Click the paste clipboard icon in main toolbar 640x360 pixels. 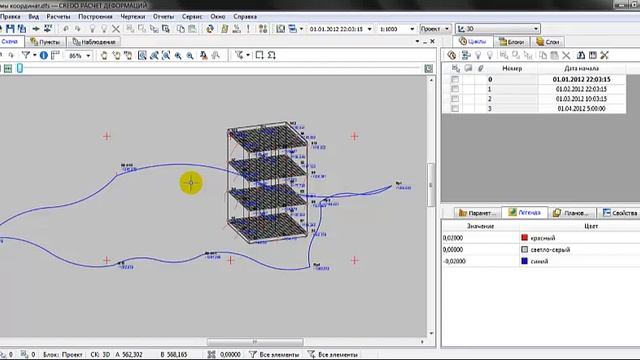[x=192, y=29]
